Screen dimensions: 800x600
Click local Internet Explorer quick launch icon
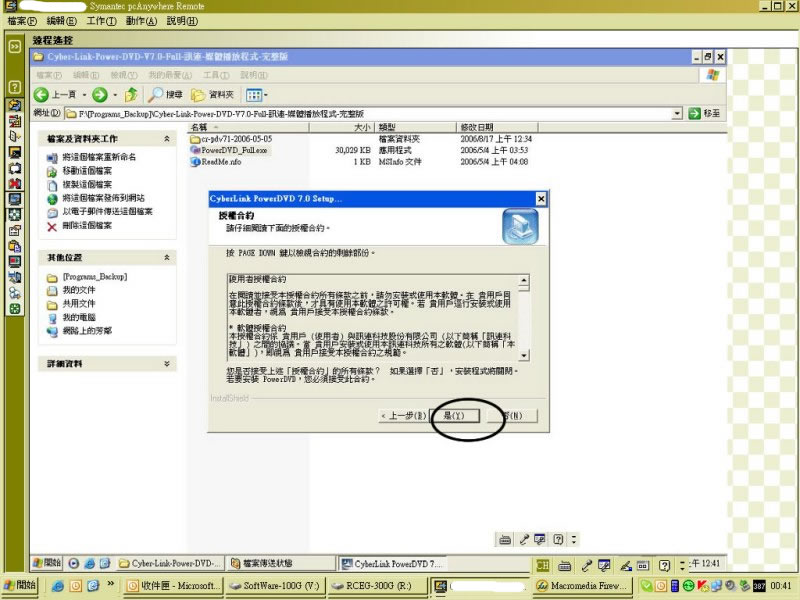point(58,586)
